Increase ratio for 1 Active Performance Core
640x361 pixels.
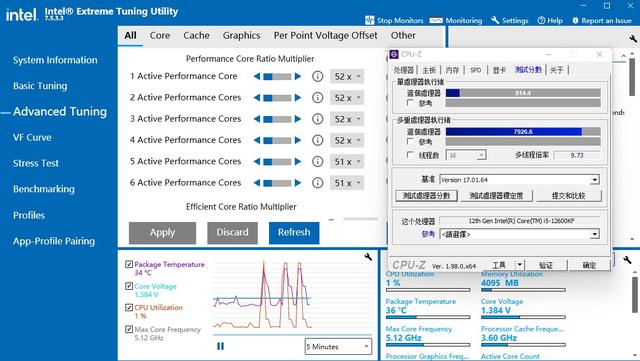tap(298, 76)
